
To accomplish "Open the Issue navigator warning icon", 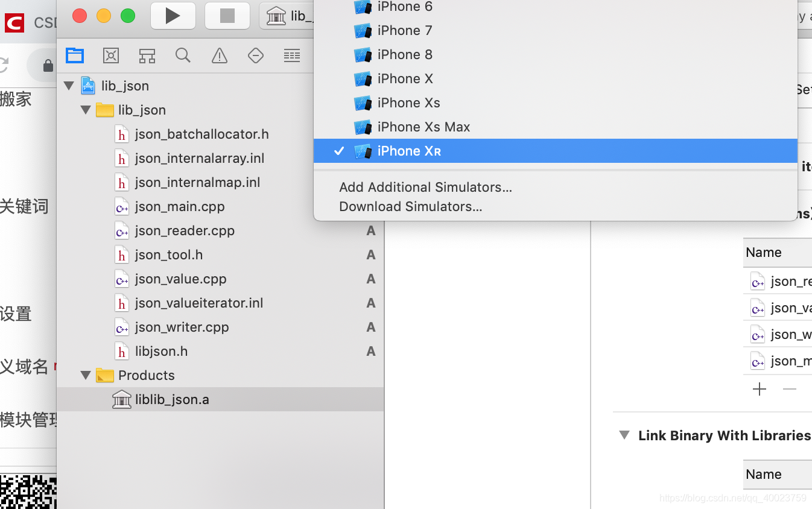I will pyautogui.click(x=220, y=56).
